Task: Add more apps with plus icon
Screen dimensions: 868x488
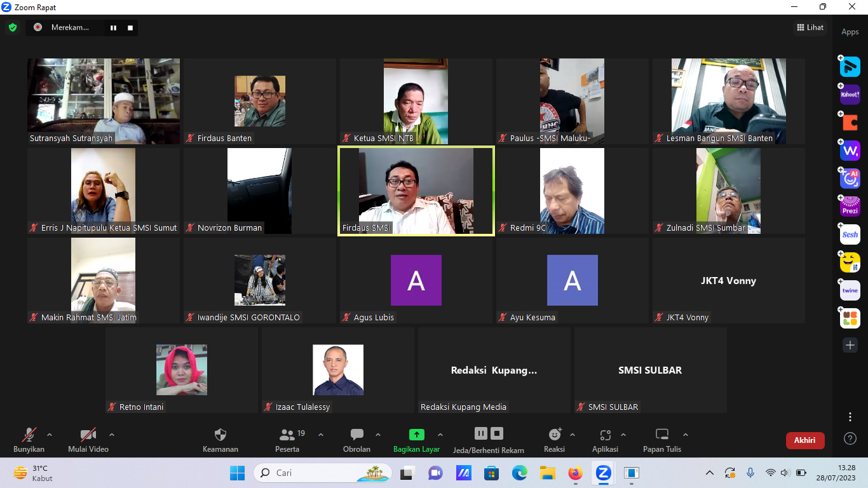Action: (x=850, y=345)
